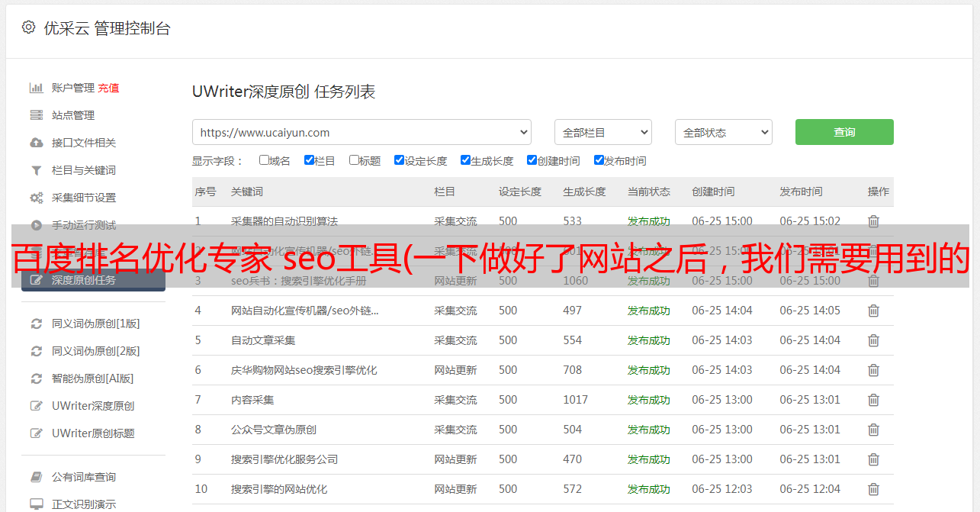Delete the 搜索引擎的网站优化 task
This screenshot has height=512, width=980.
874,489
